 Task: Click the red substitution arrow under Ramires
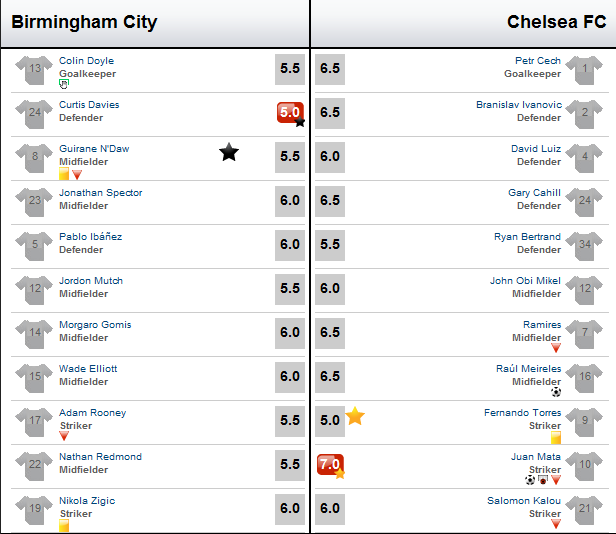(x=556, y=348)
